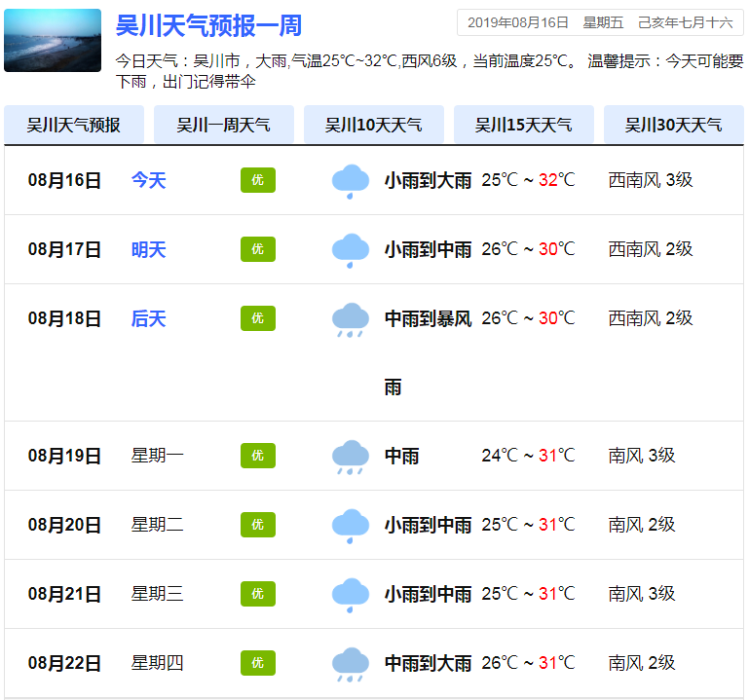Click the 中雨到暴风雨 weather description

[428, 353]
